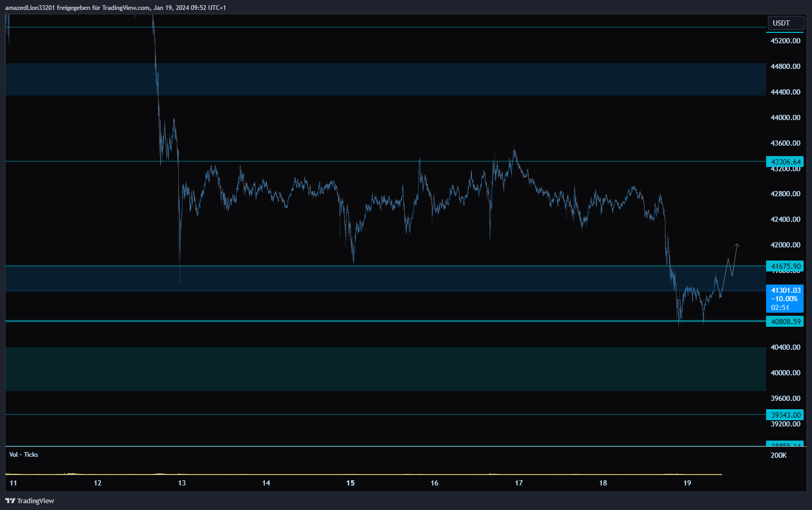
Task: Click the current price tag 41301.03
Action: pyautogui.click(x=785, y=299)
